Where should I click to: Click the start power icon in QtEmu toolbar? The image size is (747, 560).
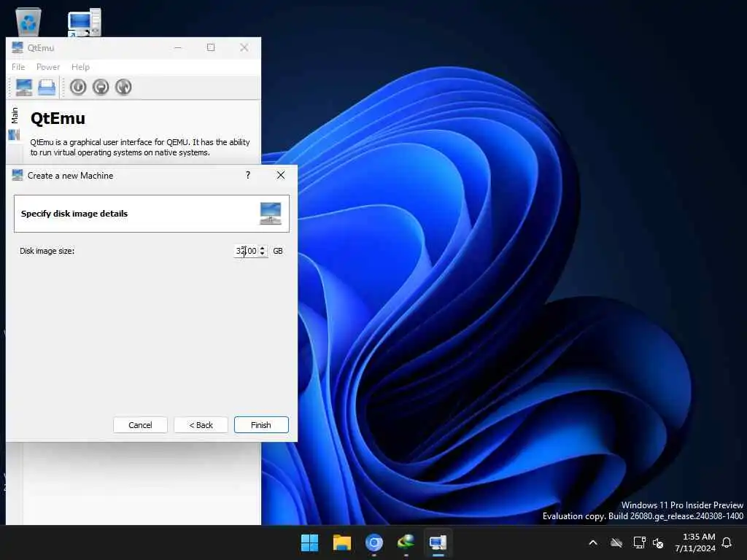(78, 87)
